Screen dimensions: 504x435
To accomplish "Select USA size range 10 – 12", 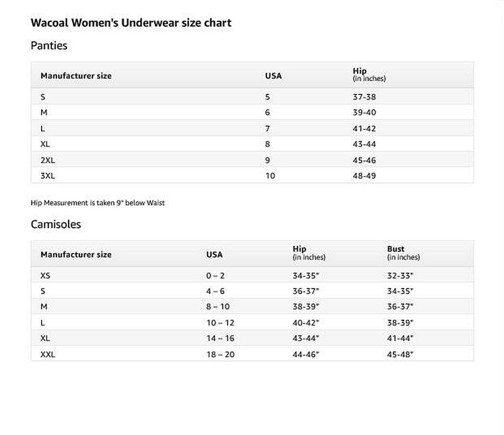I will tap(220, 323).
